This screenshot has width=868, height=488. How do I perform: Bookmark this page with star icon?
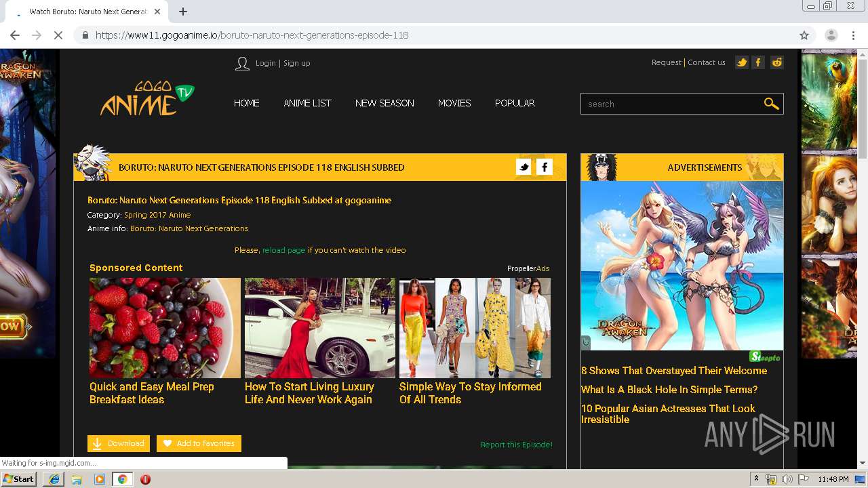[804, 35]
